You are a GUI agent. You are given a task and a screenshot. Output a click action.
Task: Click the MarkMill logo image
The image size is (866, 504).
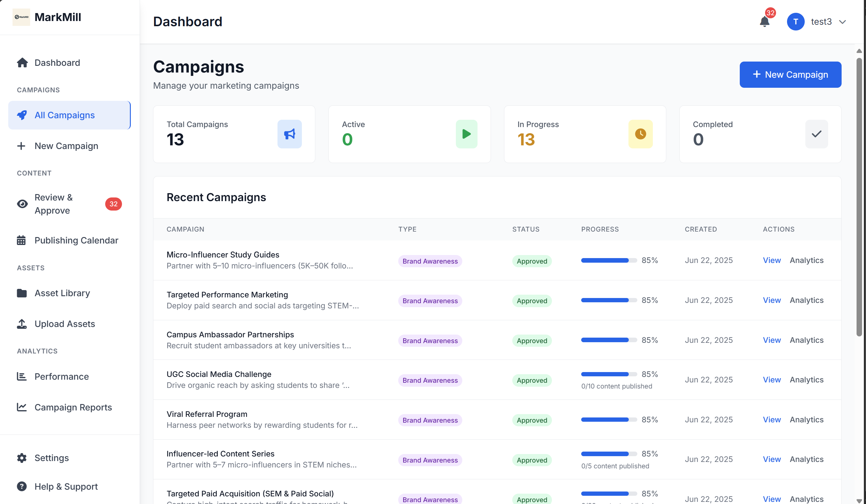click(x=21, y=17)
